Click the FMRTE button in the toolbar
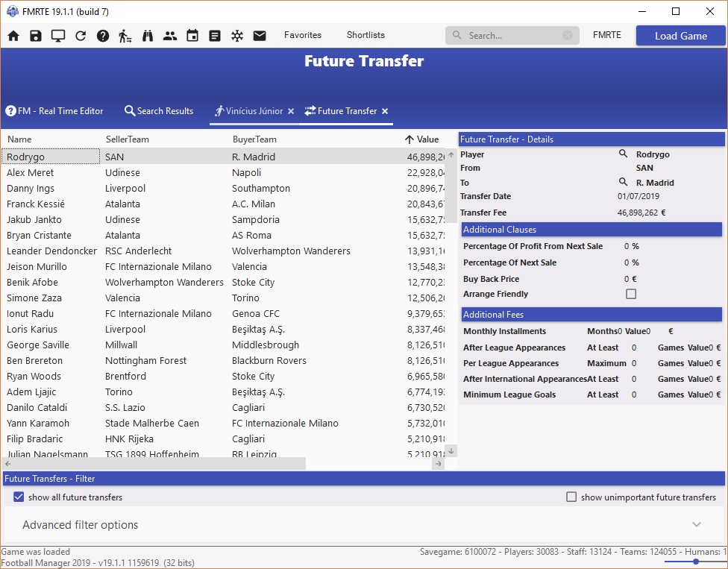728x569 pixels. pos(606,35)
